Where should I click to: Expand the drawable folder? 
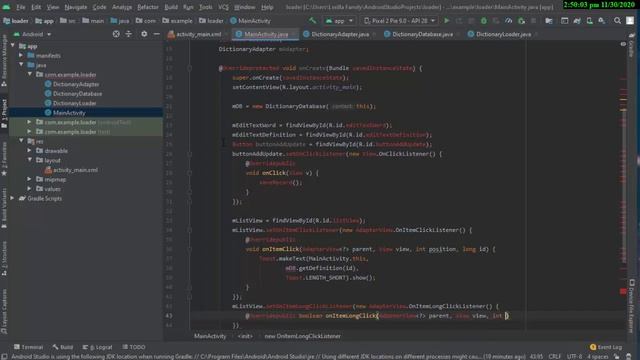pyautogui.click(x=29, y=151)
